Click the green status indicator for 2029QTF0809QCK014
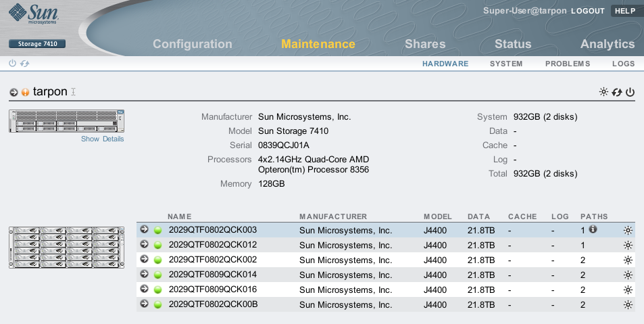 tap(157, 275)
